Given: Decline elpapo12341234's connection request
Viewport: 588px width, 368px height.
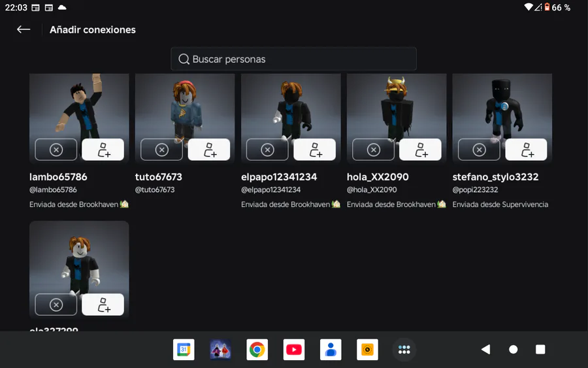Looking at the screenshot, I should coord(267,150).
